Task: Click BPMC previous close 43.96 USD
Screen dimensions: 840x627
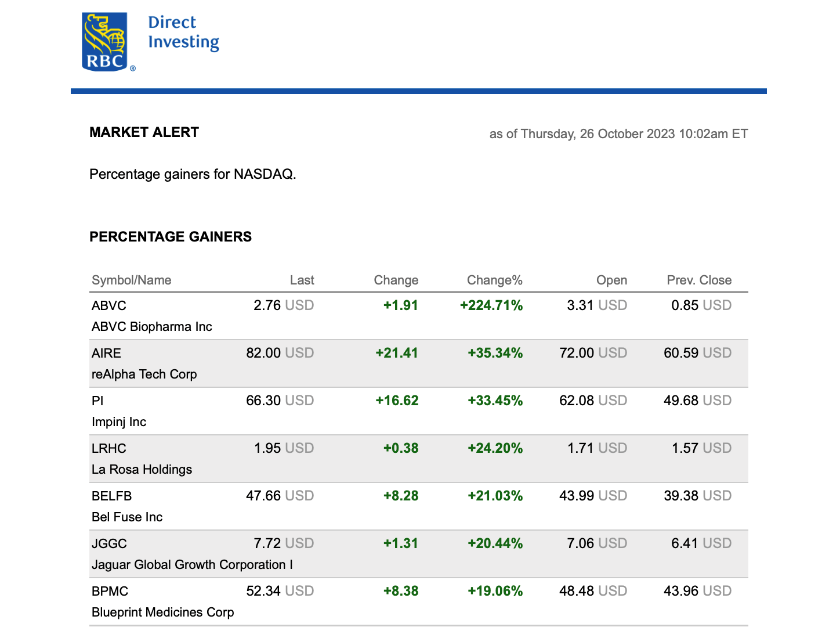Action: [x=698, y=591]
